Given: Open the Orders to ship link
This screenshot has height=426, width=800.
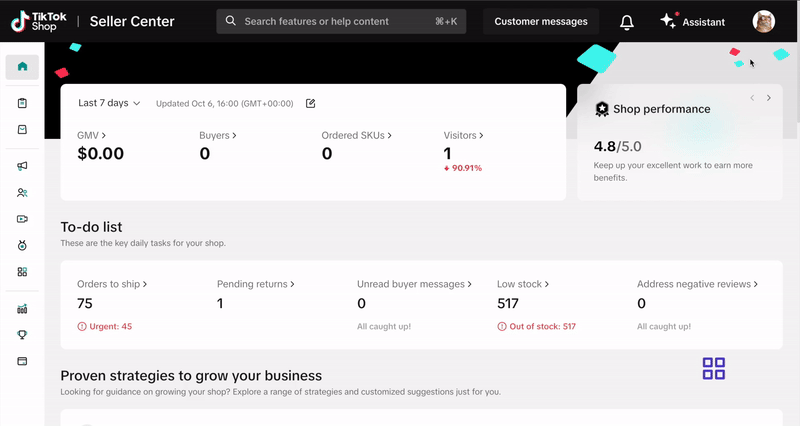Looking at the screenshot, I should [x=112, y=284].
